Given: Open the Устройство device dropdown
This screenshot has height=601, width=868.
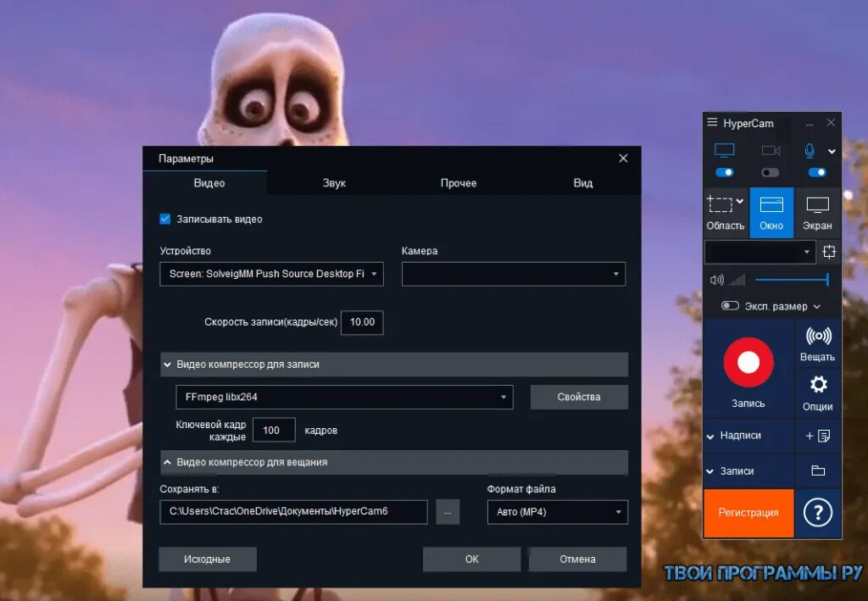Looking at the screenshot, I should tap(271, 274).
